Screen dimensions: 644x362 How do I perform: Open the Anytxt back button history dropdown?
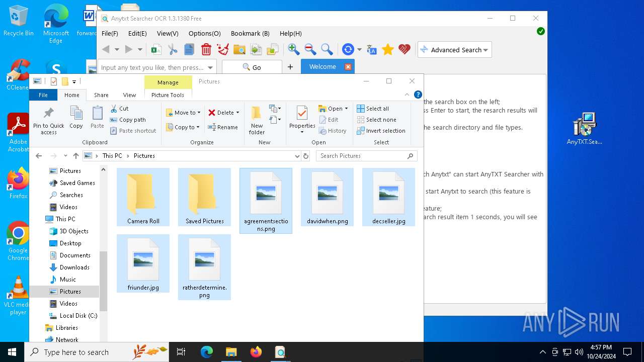117,49
